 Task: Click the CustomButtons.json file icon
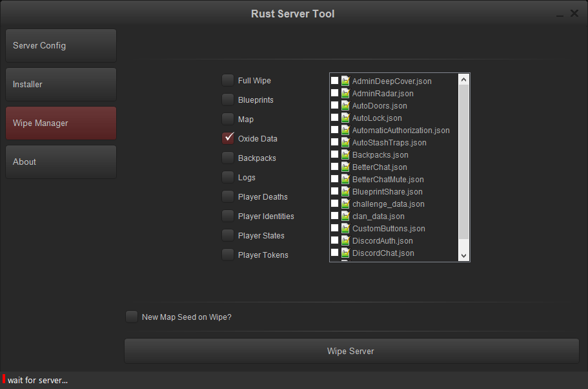pyautogui.click(x=345, y=229)
